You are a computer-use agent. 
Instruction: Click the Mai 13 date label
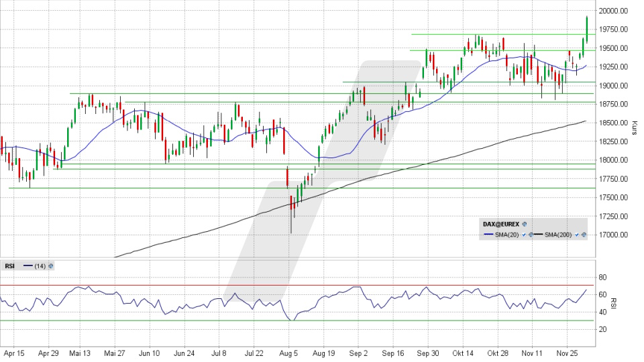coord(80,353)
